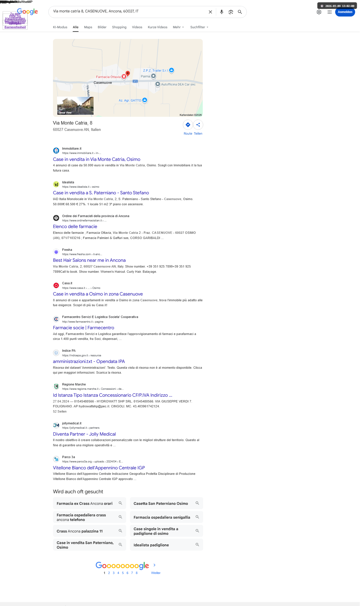The width and height of the screenshot is (364, 606).
Task: Open Case in vendita a S. Paterniano - Santo Stefano
Action: 101,193
